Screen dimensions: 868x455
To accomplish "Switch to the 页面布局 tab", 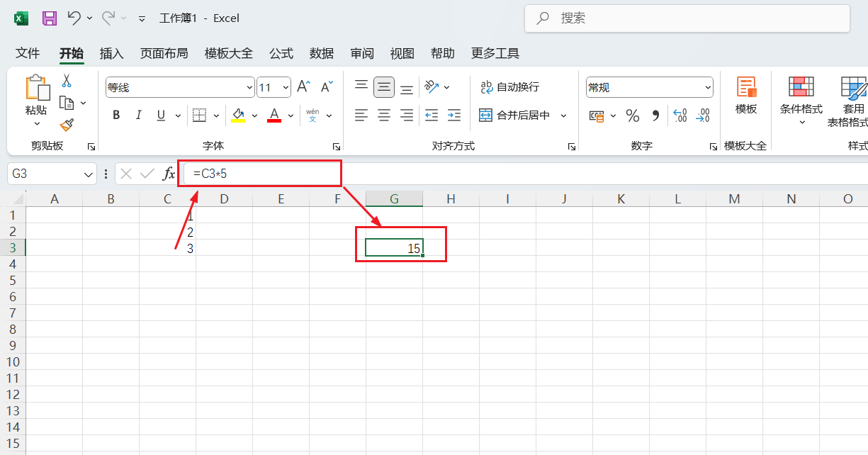I will click(x=164, y=53).
